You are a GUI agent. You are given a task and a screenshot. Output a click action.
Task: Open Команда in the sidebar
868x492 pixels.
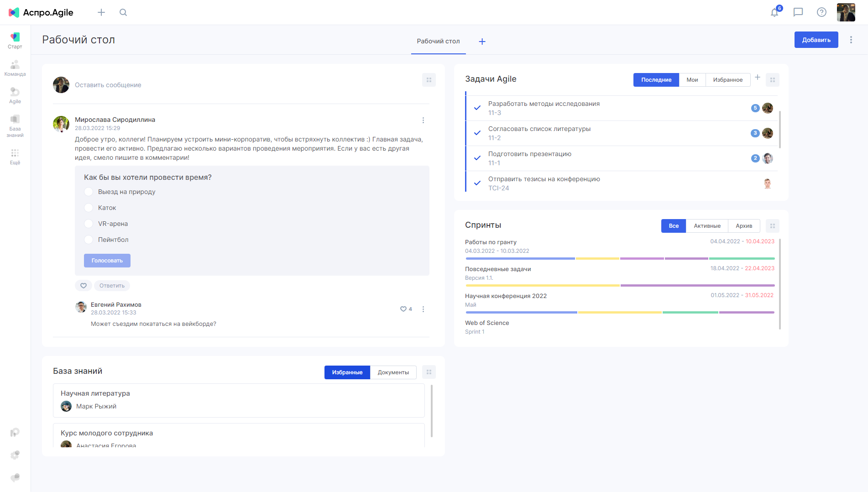pos(15,68)
